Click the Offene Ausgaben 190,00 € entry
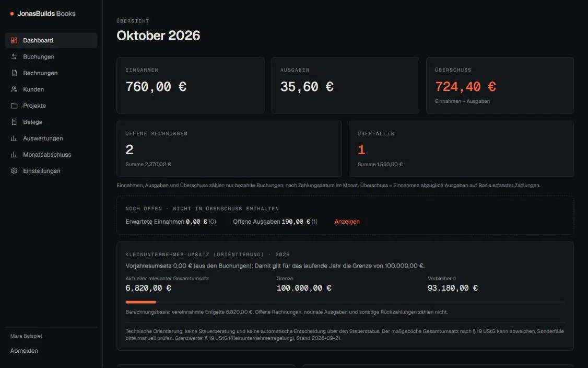 [x=275, y=222]
